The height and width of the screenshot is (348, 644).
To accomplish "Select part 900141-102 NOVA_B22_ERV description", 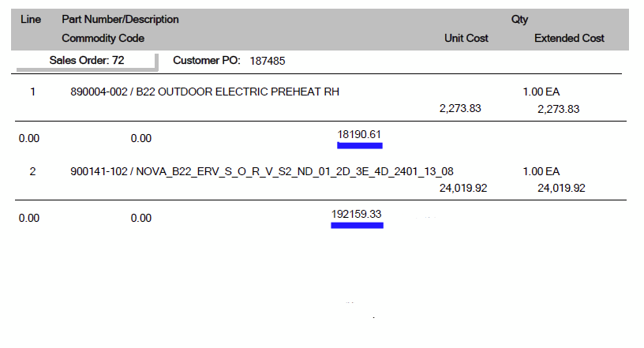I will 262,171.
